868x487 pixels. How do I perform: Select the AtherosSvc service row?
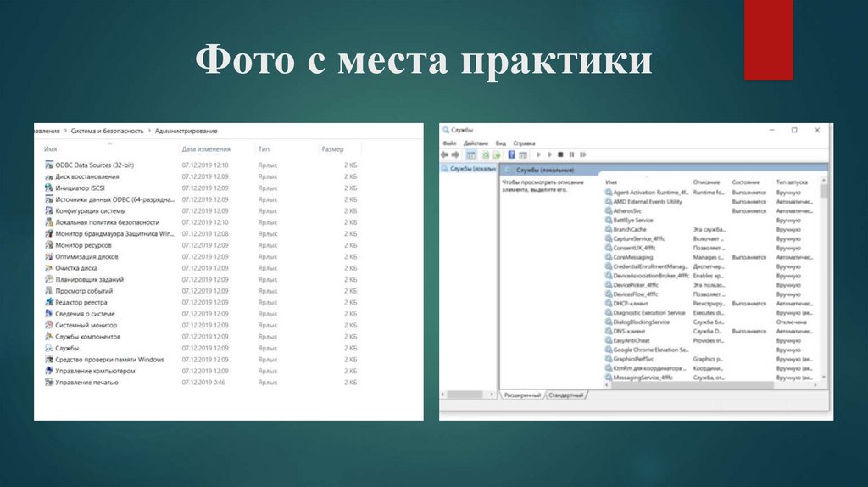[711, 211]
